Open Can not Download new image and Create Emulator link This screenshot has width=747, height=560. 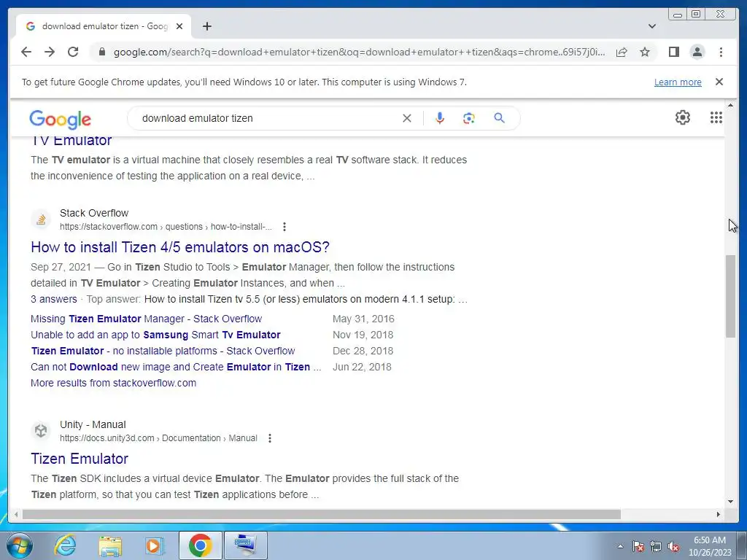(176, 367)
